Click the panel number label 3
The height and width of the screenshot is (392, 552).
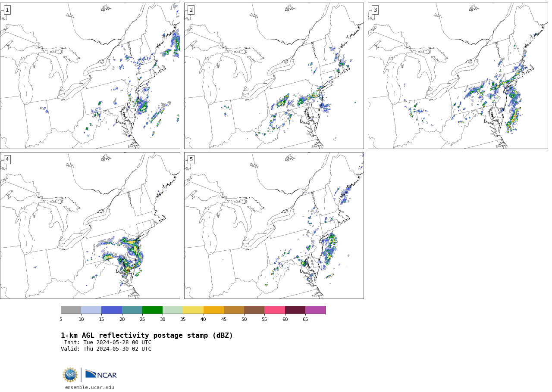click(x=375, y=10)
